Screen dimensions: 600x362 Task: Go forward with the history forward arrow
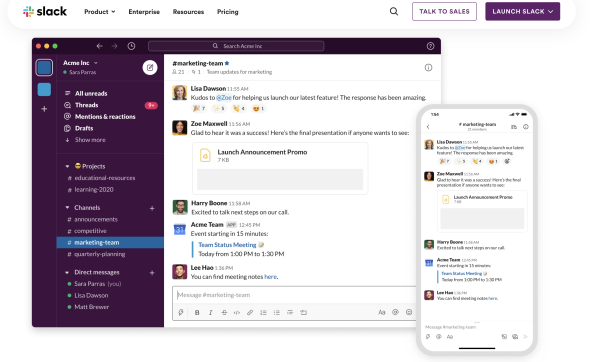(114, 46)
